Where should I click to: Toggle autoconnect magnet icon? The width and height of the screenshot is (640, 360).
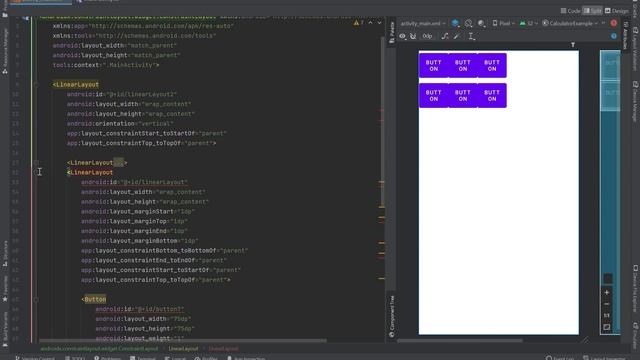coord(413,36)
